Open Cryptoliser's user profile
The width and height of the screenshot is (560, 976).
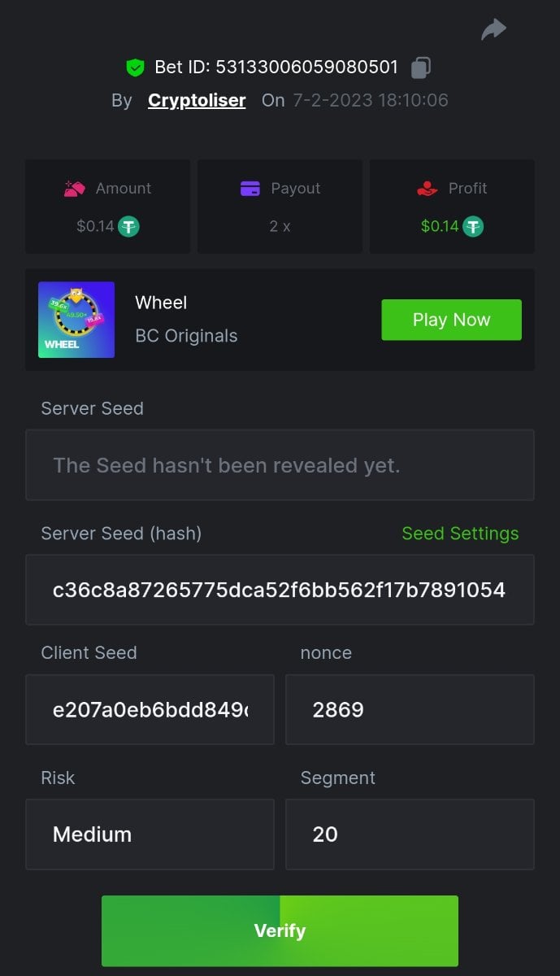coord(197,100)
